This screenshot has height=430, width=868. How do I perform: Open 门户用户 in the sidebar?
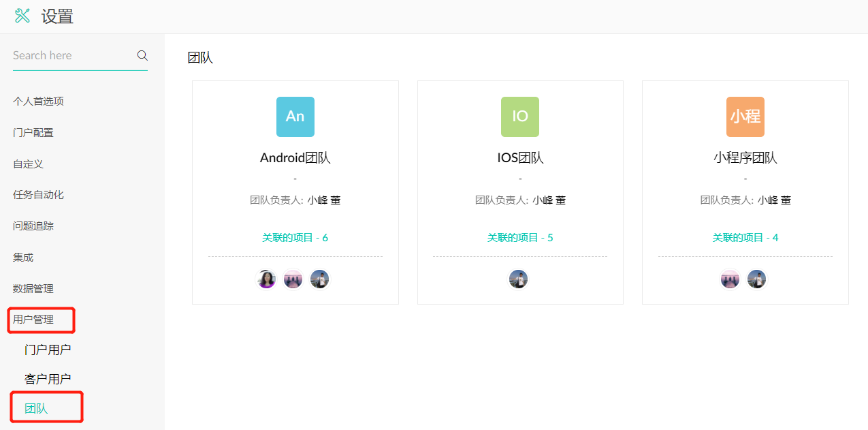(48, 350)
